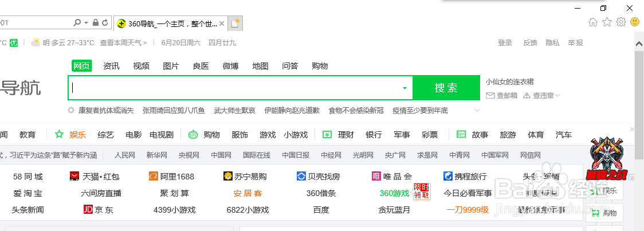Close the 巅峰之战 floating ad
Image resolution: width=644 pixels, height=231 pixels.
pos(632,130)
